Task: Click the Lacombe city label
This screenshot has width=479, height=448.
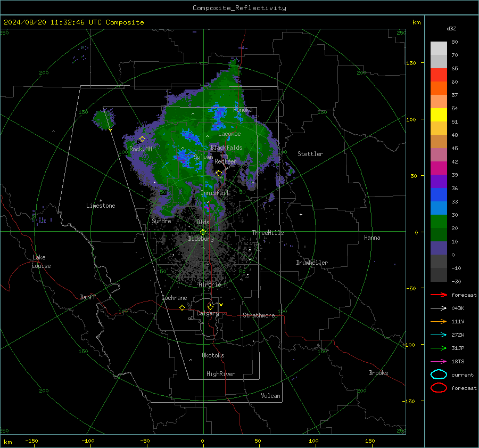Action: click(x=229, y=134)
